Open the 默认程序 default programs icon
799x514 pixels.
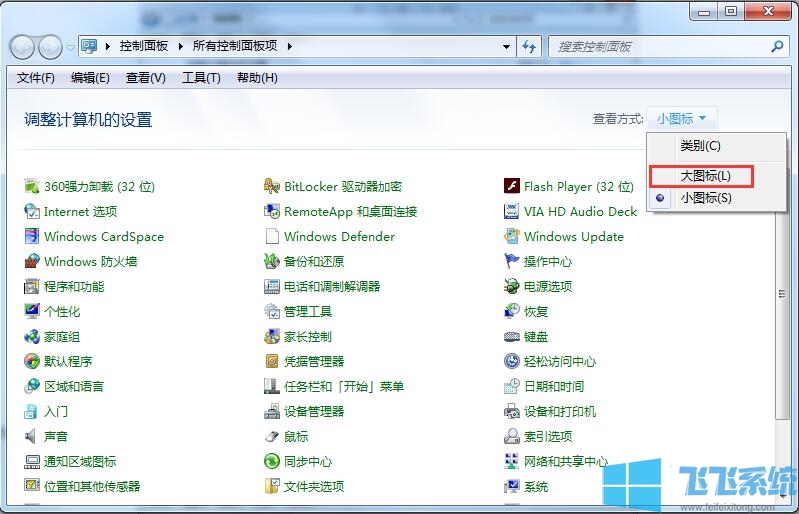click(32, 362)
